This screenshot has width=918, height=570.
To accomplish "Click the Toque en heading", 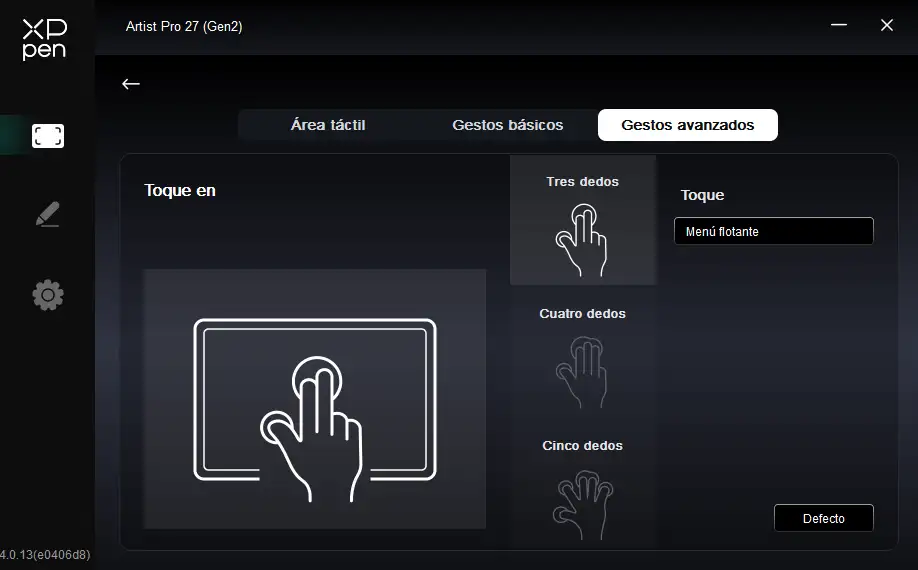I will 180,190.
